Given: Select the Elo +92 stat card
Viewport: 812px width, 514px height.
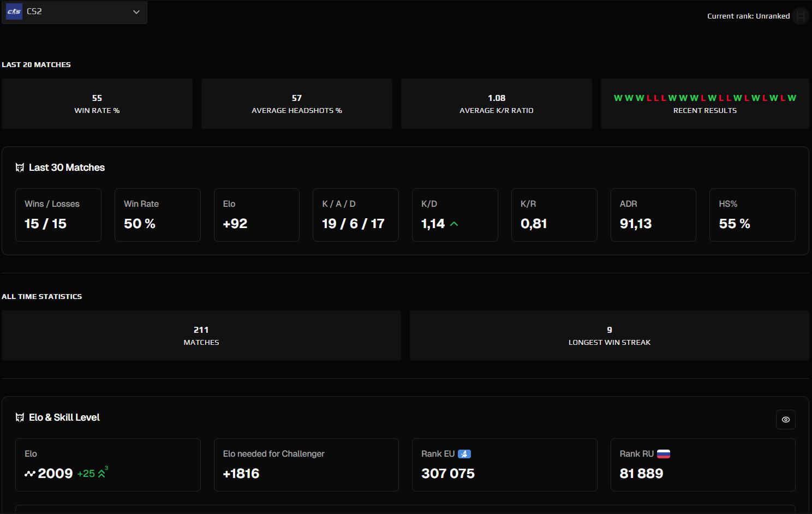Looking at the screenshot, I should [x=256, y=214].
